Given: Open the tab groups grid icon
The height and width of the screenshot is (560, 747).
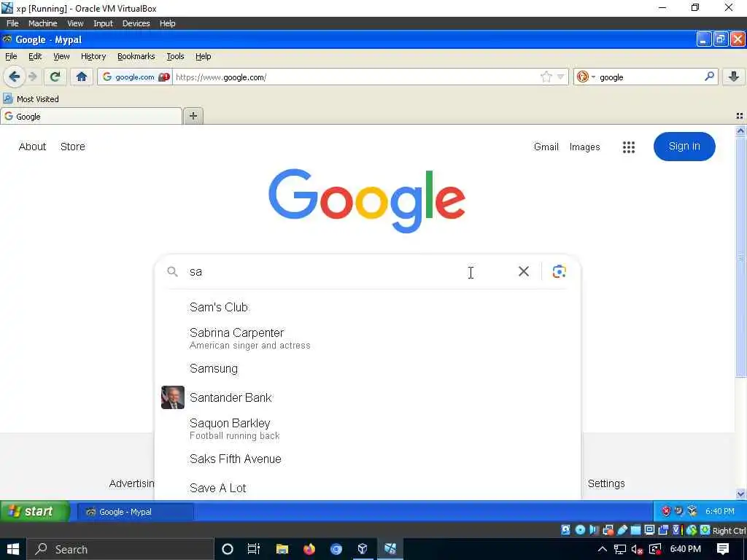Looking at the screenshot, I should [740, 116].
